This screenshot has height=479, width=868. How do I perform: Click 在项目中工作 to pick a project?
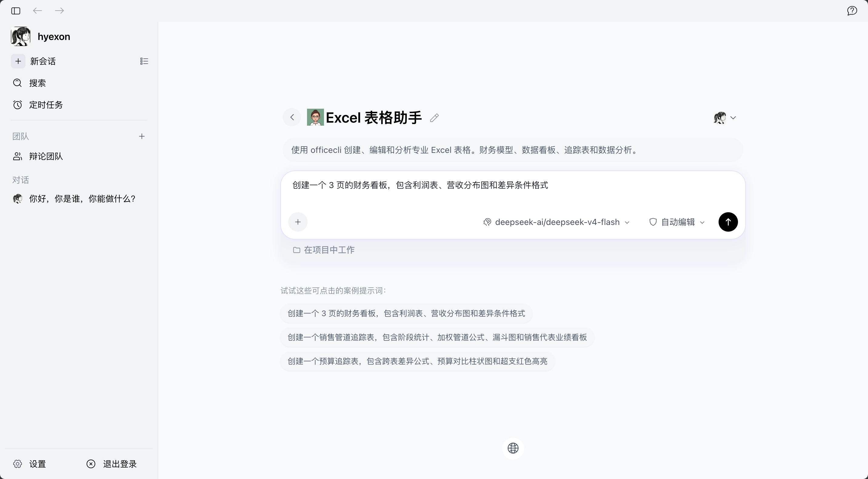tap(324, 250)
